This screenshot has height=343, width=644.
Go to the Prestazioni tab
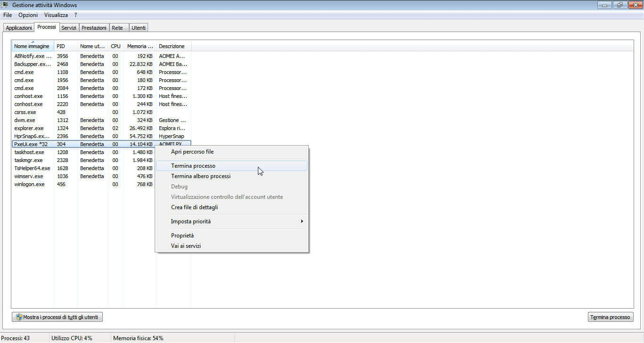[x=94, y=28]
